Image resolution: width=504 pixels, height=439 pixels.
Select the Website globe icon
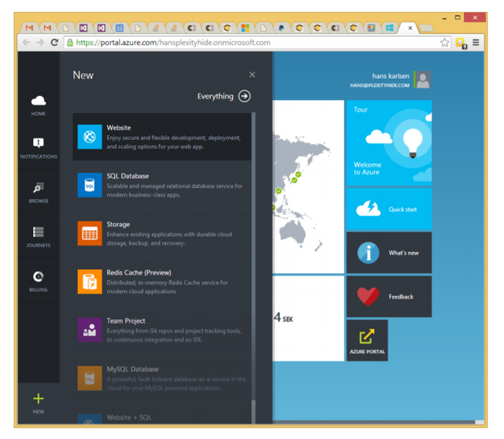[x=90, y=137]
